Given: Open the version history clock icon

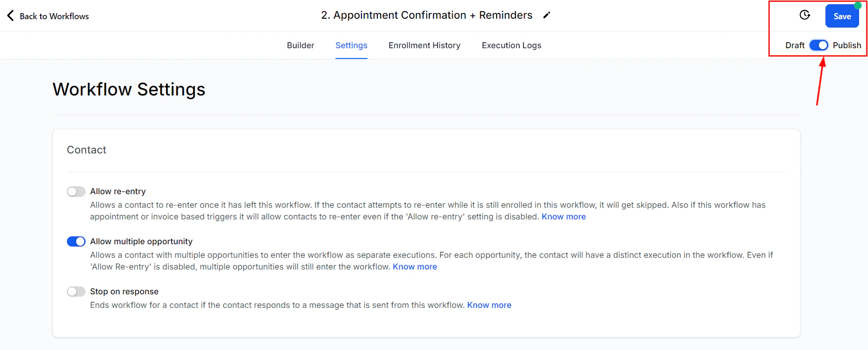Looking at the screenshot, I should 805,15.
